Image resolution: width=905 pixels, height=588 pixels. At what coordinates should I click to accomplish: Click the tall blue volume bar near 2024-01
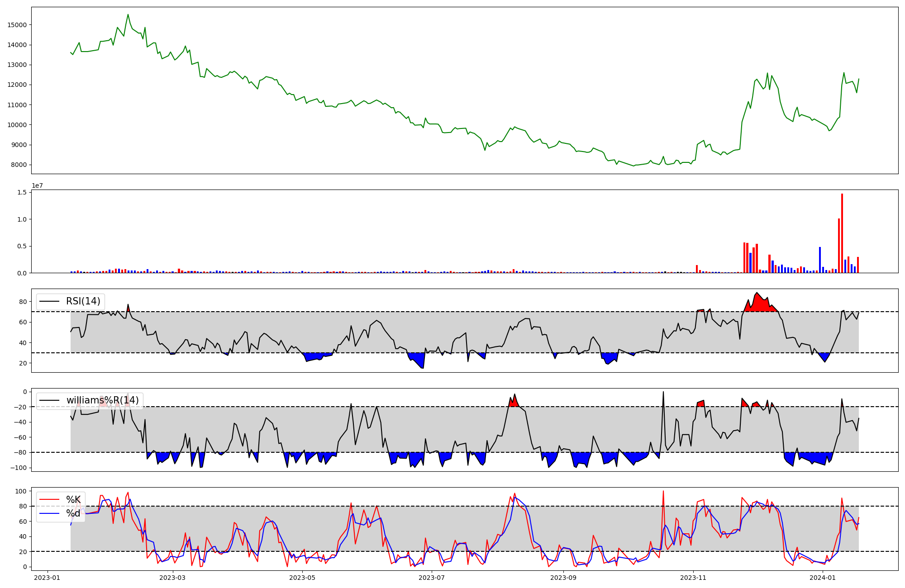(x=820, y=260)
